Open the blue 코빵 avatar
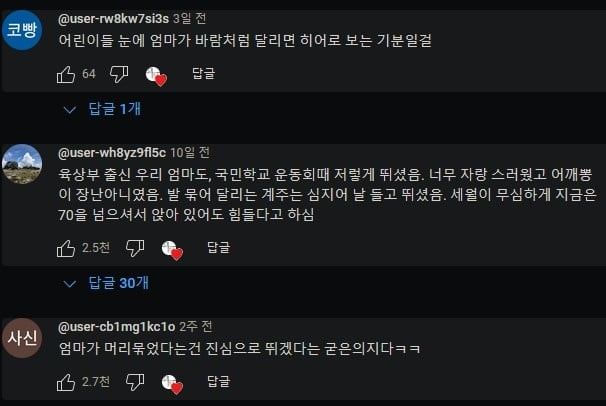This screenshot has width=606, height=406. pyautogui.click(x=22, y=30)
